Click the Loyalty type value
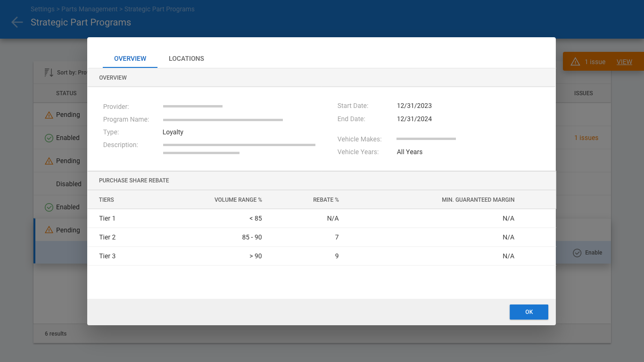Screen dimensions: 644x362 [x=173, y=132]
